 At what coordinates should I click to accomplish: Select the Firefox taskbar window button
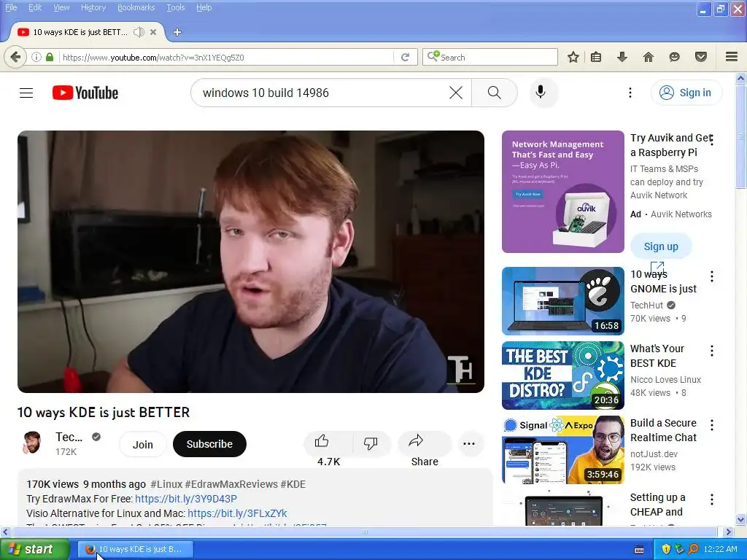[x=136, y=549]
